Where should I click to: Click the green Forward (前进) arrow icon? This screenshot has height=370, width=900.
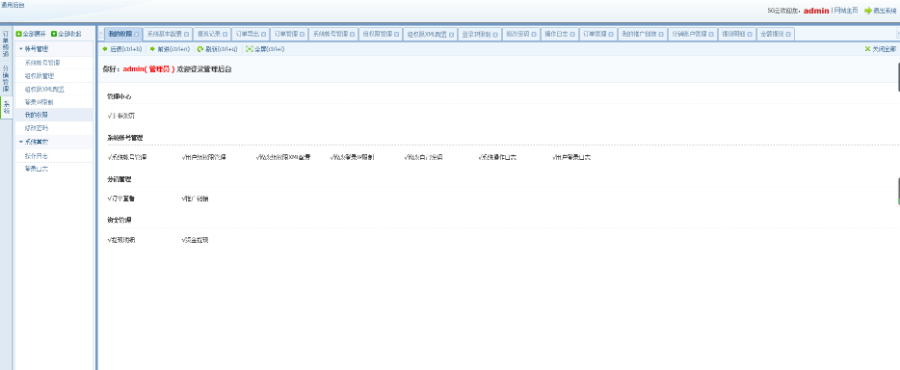pyautogui.click(x=152, y=49)
